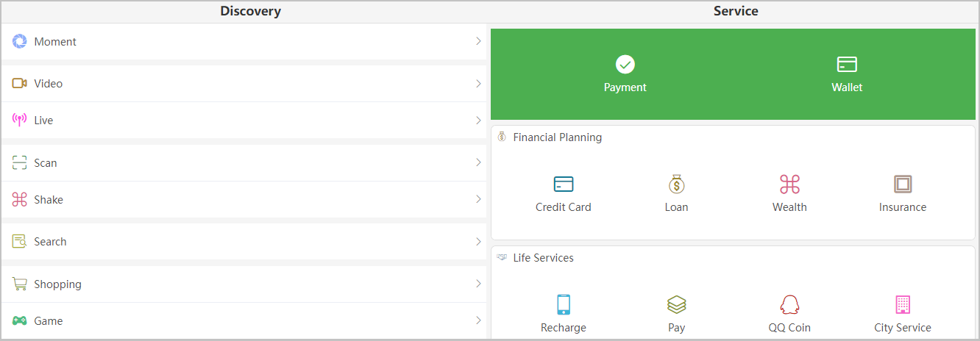
Task: Open the Live list item
Action: coord(244,121)
